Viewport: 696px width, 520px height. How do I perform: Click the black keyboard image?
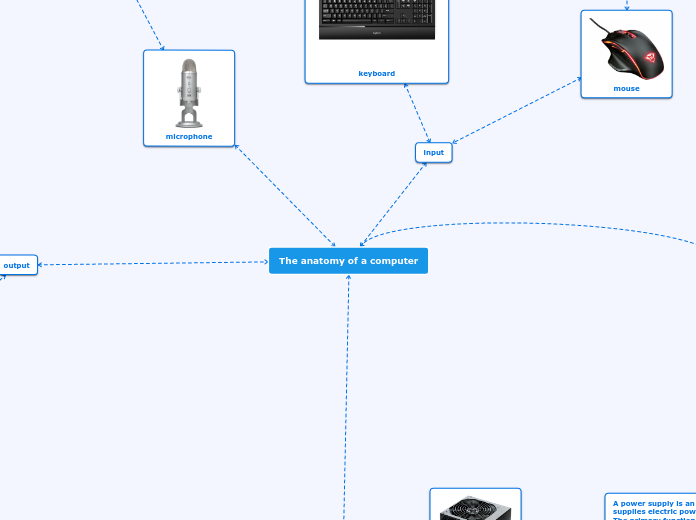click(x=377, y=20)
